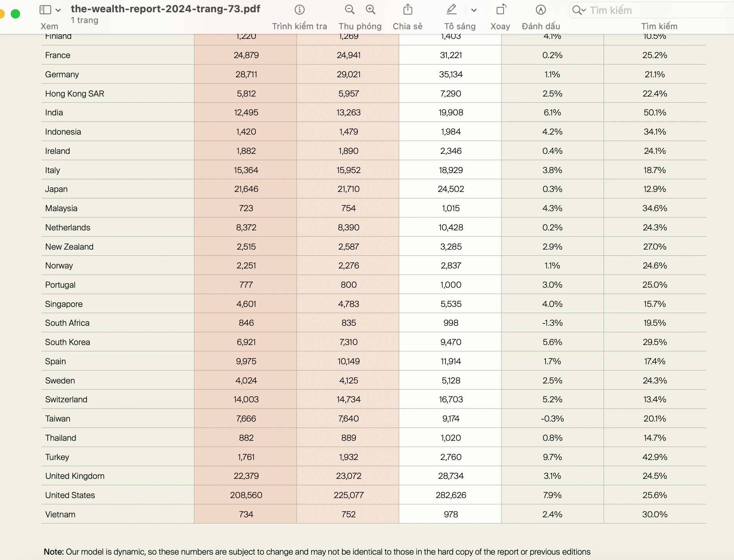Open the Trình kiểm tra inspector
This screenshot has height=560, width=734.
[299, 10]
